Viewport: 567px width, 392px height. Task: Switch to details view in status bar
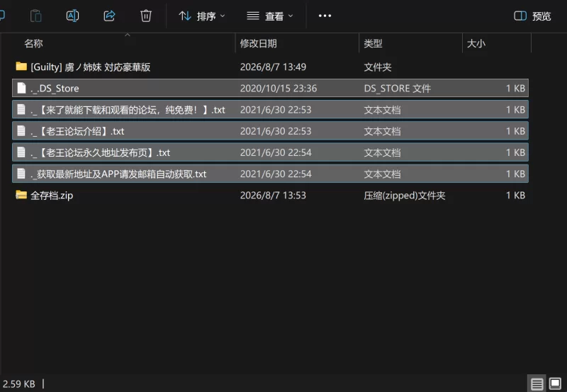tap(537, 383)
